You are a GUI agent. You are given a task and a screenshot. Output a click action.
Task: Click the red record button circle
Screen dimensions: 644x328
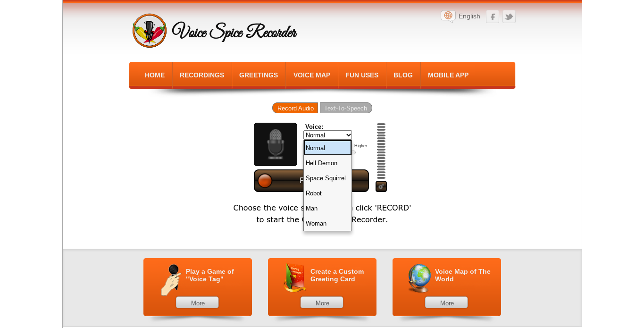click(265, 181)
